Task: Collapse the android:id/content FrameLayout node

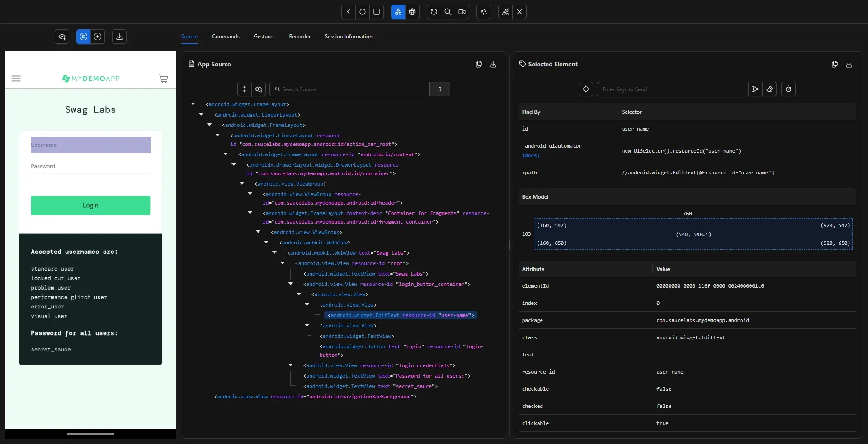Action: click(226, 154)
